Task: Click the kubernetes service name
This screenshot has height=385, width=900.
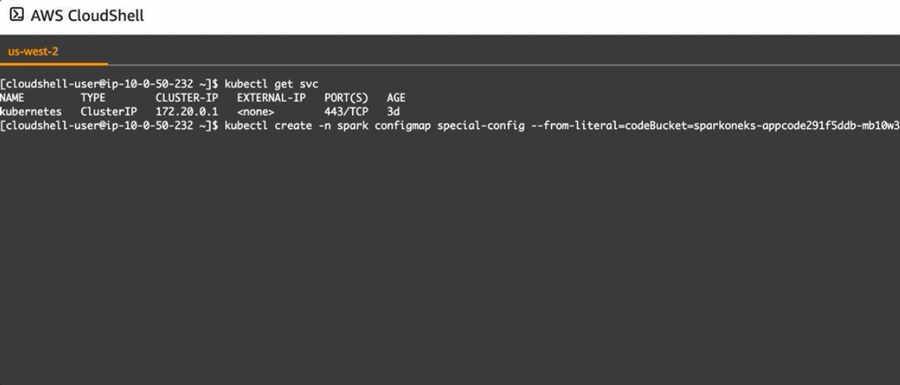Action: click(x=31, y=112)
